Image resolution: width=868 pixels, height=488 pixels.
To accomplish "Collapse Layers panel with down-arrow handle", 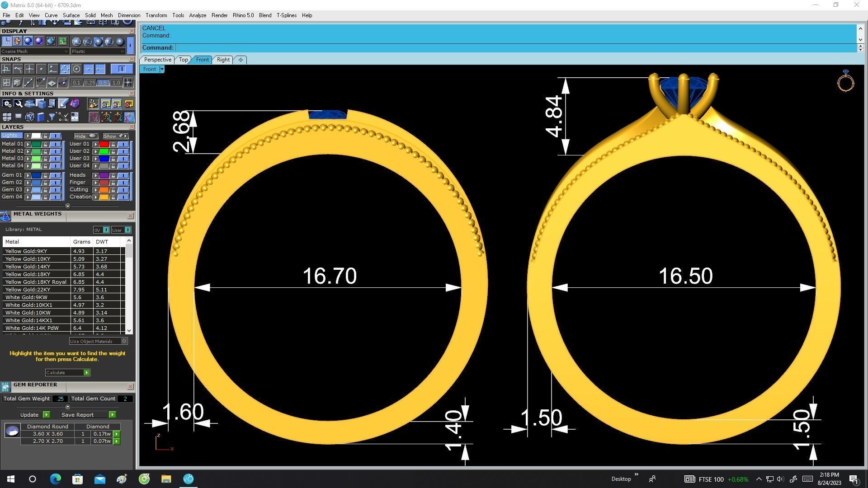I will pos(68,206).
